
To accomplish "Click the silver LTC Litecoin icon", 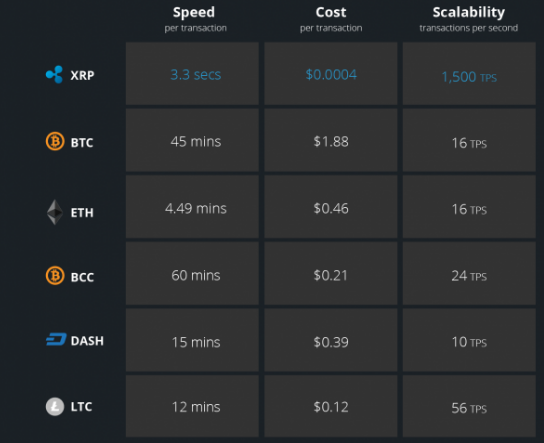I will point(55,406).
